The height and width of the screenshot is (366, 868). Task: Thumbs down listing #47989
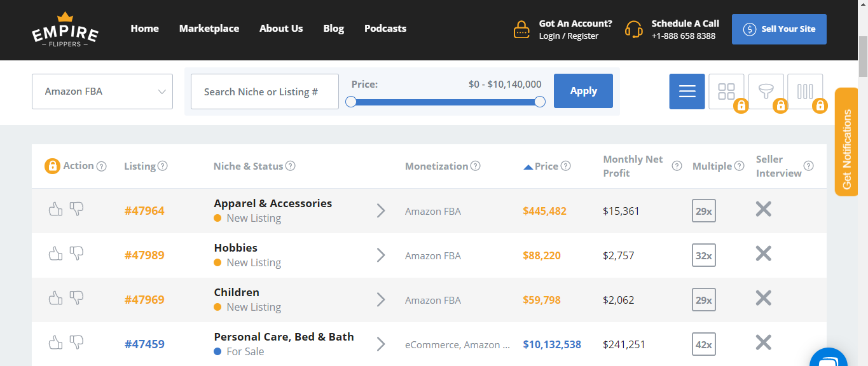76,254
